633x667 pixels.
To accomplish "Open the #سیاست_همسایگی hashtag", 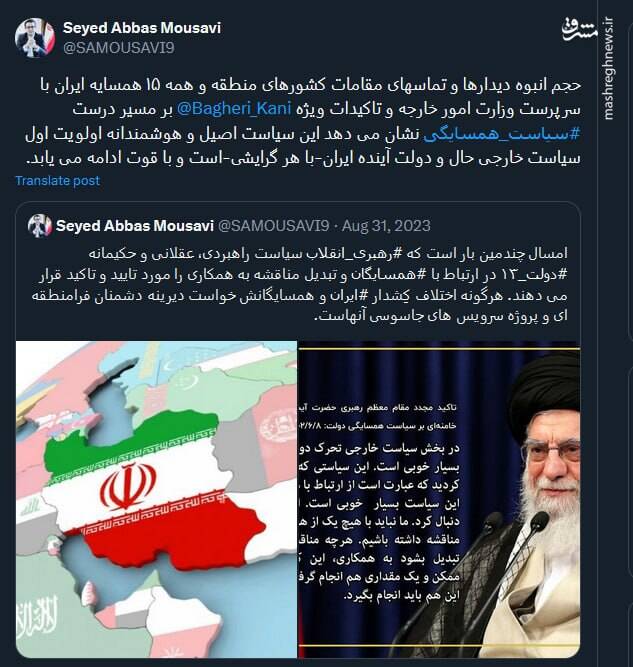I will (502, 134).
